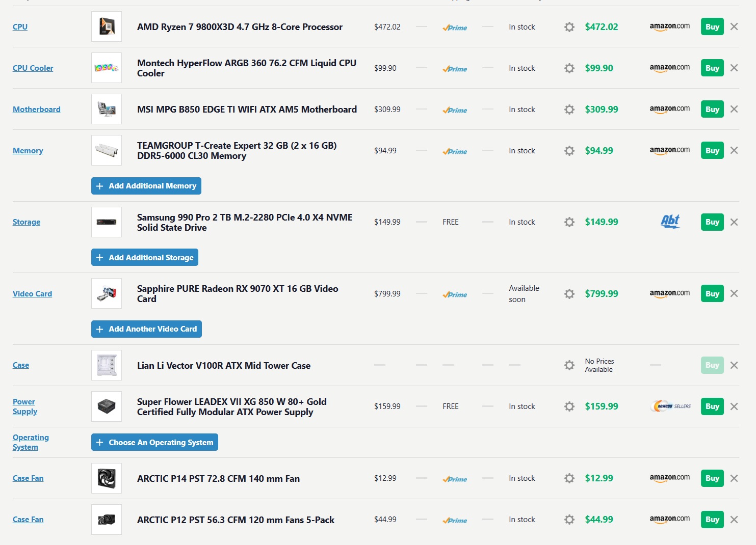Remove the ARCTIC P12 PST 5-Pack fans

click(734, 520)
